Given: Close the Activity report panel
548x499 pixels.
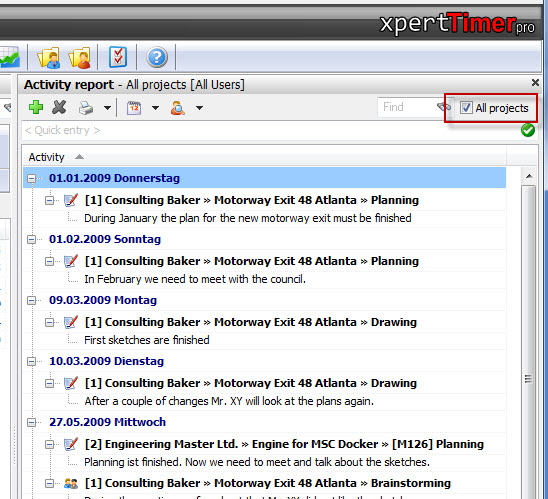Looking at the screenshot, I should tap(535, 82).
